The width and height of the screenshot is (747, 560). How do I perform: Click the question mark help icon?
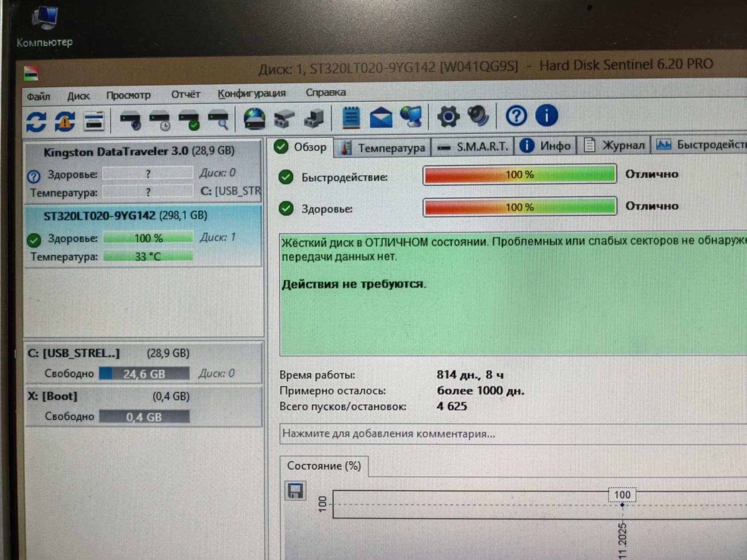point(516,116)
